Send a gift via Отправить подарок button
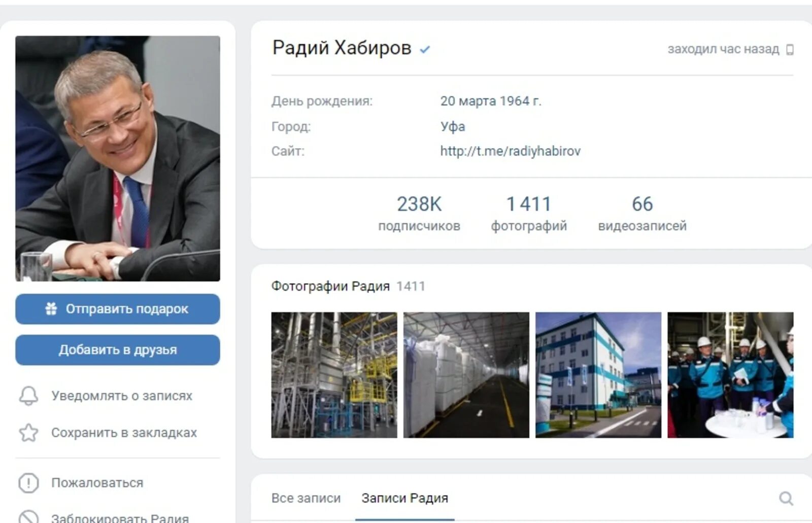 pos(118,309)
